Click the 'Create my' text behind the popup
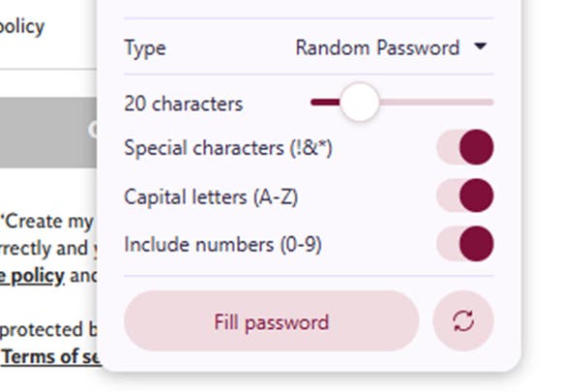The height and width of the screenshot is (392, 588). click(x=48, y=220)
